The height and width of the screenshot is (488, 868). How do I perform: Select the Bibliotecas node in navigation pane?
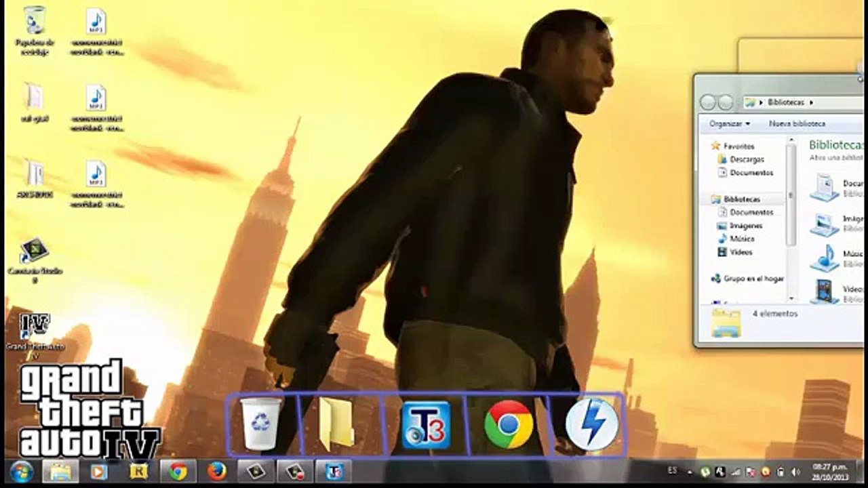pos(735,199)
